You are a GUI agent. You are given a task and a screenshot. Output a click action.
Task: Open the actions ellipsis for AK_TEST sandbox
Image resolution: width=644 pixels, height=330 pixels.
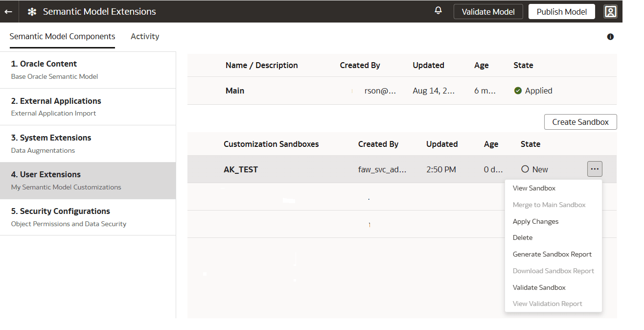[595, 168]
